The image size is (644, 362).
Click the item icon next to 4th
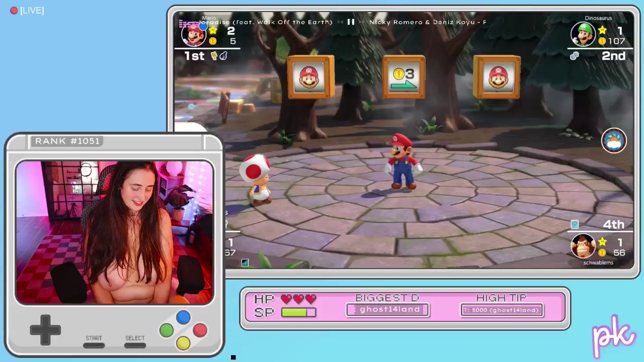pos(575,224)
